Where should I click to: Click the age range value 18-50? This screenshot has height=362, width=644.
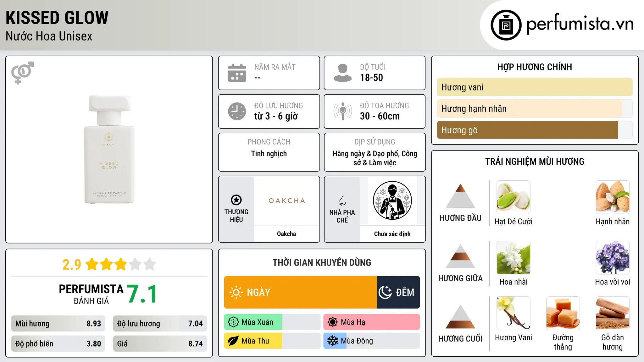coord(371,78)
